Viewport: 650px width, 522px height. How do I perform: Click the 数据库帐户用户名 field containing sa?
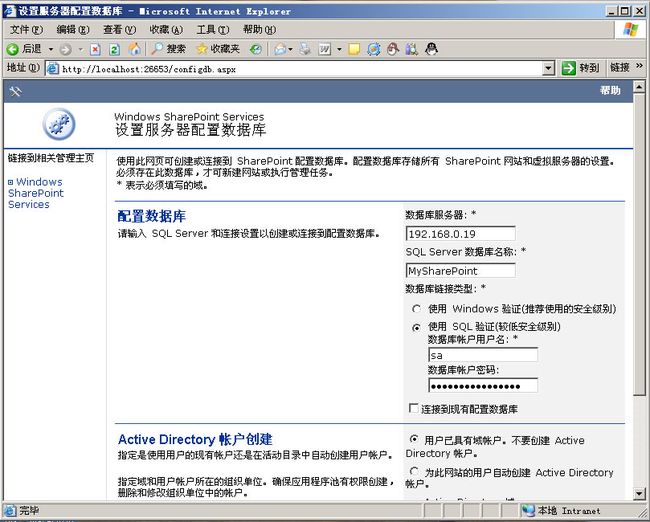tap(483, 355)
